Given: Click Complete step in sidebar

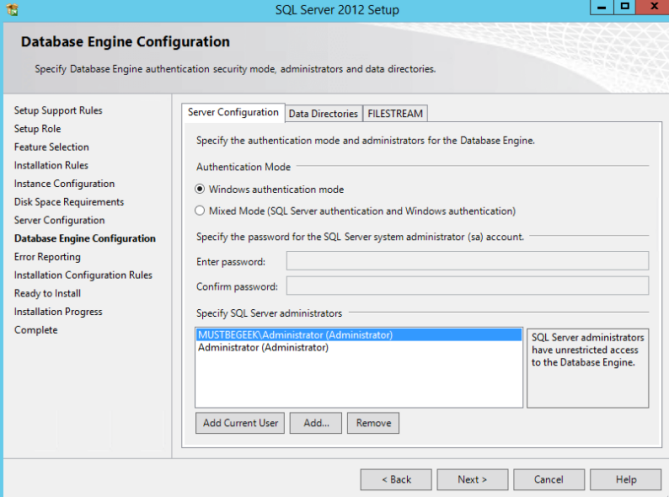Looking at the screenshot, I should (x=36, y=330).
